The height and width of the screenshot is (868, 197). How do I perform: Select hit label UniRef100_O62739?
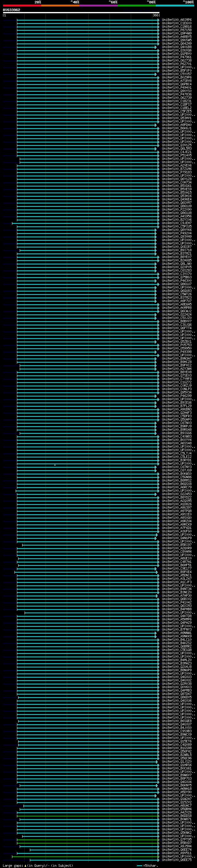coord(177,98)
